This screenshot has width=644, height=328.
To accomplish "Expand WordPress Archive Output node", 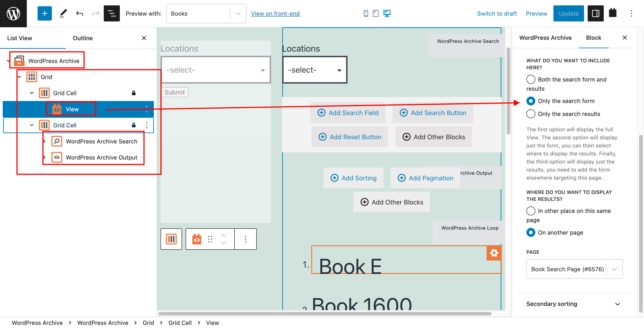I will [44, 157].
